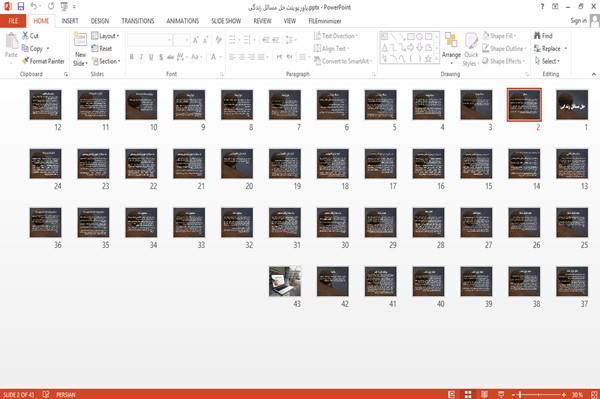This screenshot has width=600, height=399.
Task: Collapse the ribbon with the arrow
Action: point(594,74)
